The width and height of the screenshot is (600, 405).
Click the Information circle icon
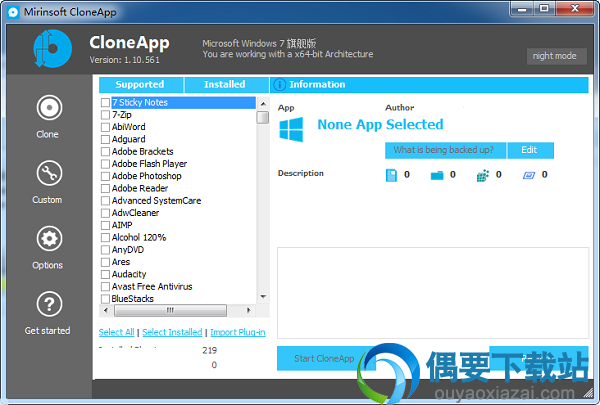point(280,85)
